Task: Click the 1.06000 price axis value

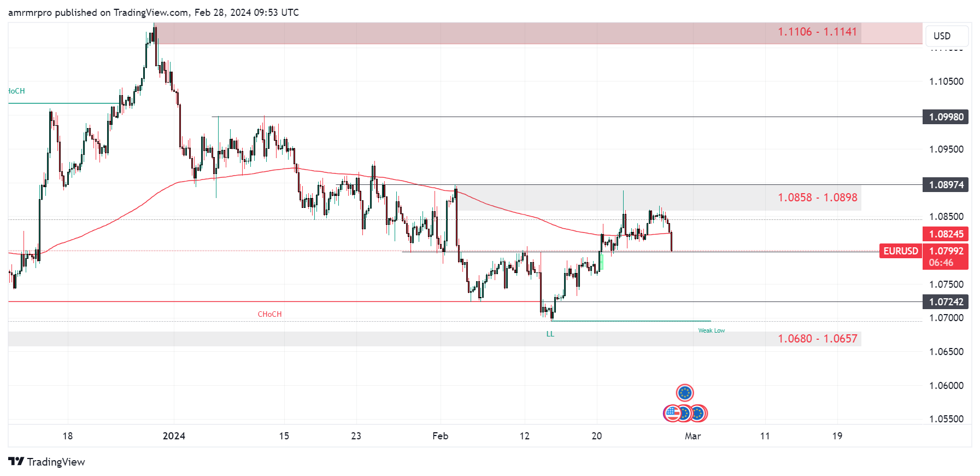Action: click(946, 386)
